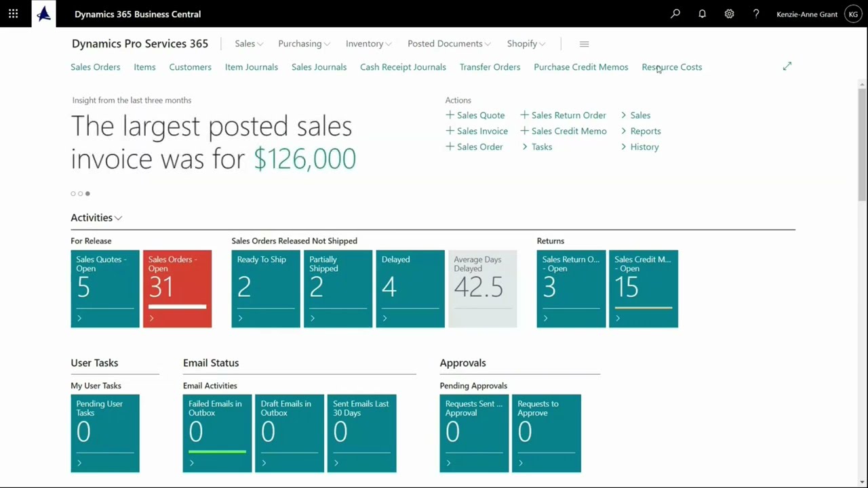Open the Purchase Credit Memos link
Viewport: 868px width, 488px height.
(581, 67)
